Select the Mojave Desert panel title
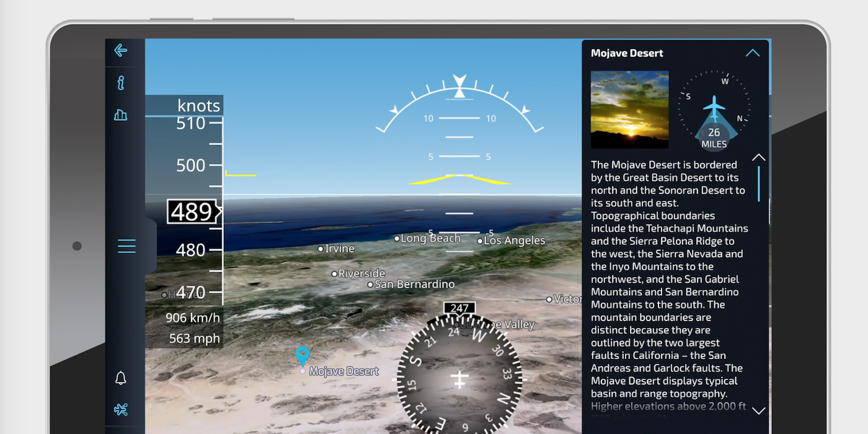 click(x=627, y=53)
